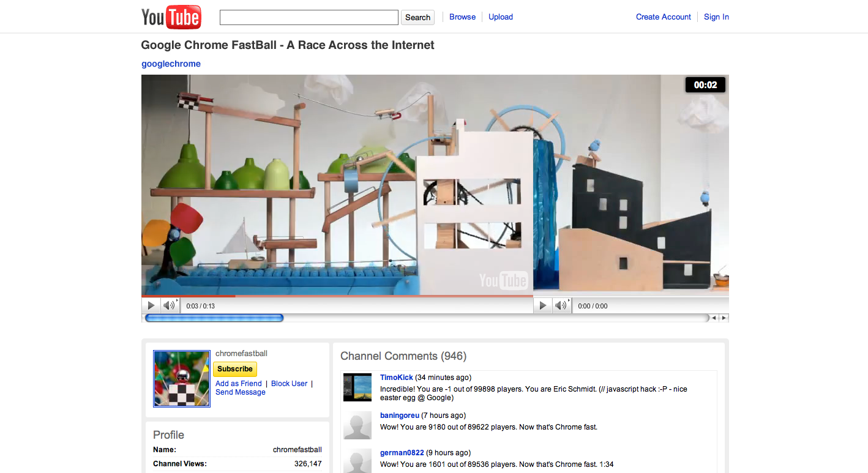
Task: Click the Channel Comments (946) heading
Action: coord(403,356)
